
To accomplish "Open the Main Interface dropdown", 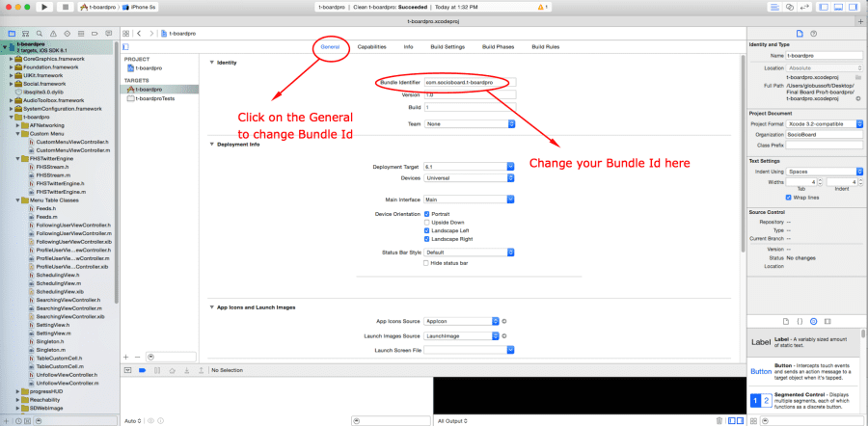I will [x=470, y=200].
